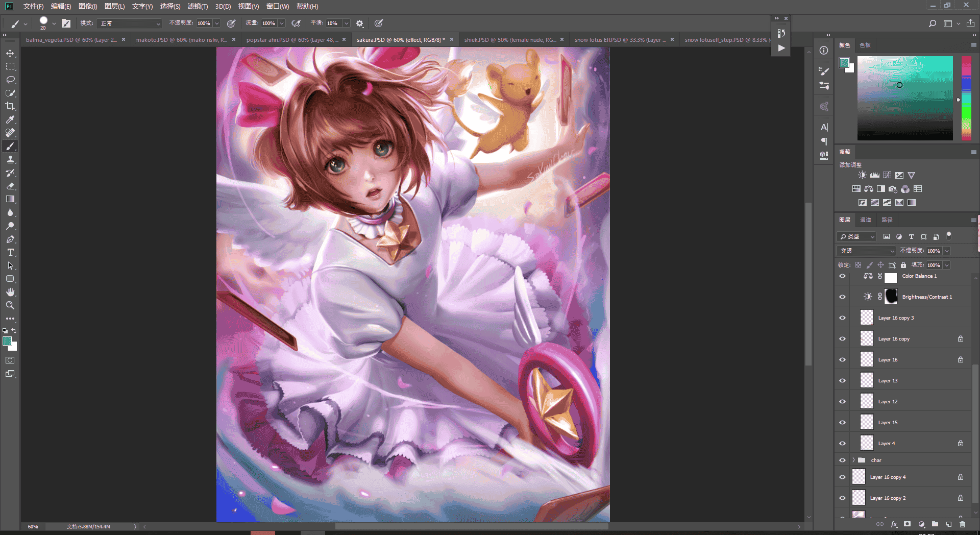Screen dimensions: 980x535
Task: Open the brush preset picker dropdown
Action: click(54, 23)
